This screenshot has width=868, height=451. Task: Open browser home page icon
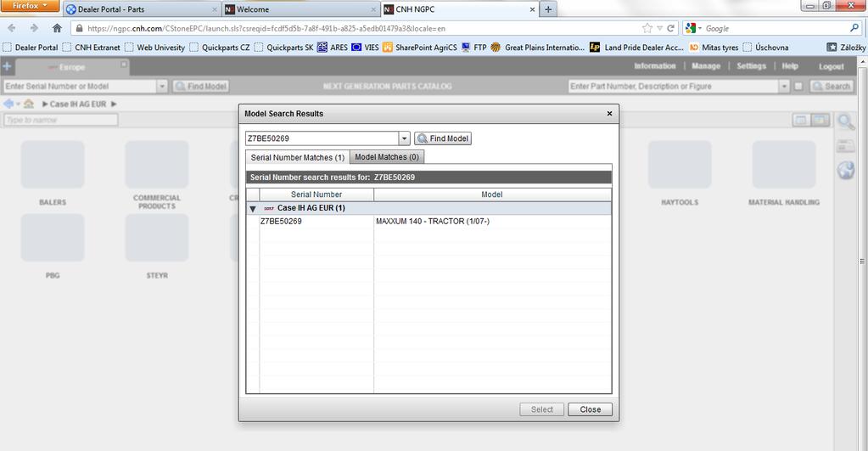point(57,28)
